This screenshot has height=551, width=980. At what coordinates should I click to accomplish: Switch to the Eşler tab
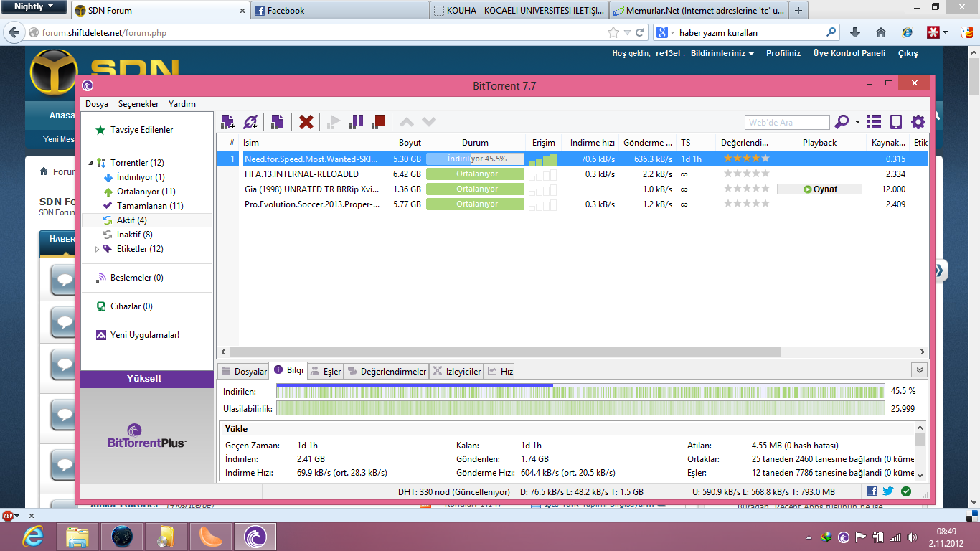point(326,372)
